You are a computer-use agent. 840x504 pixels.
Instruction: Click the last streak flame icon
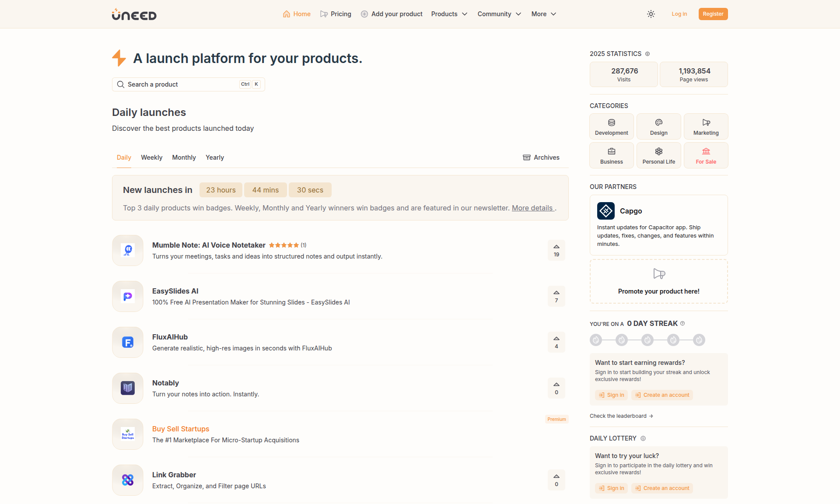699,340
